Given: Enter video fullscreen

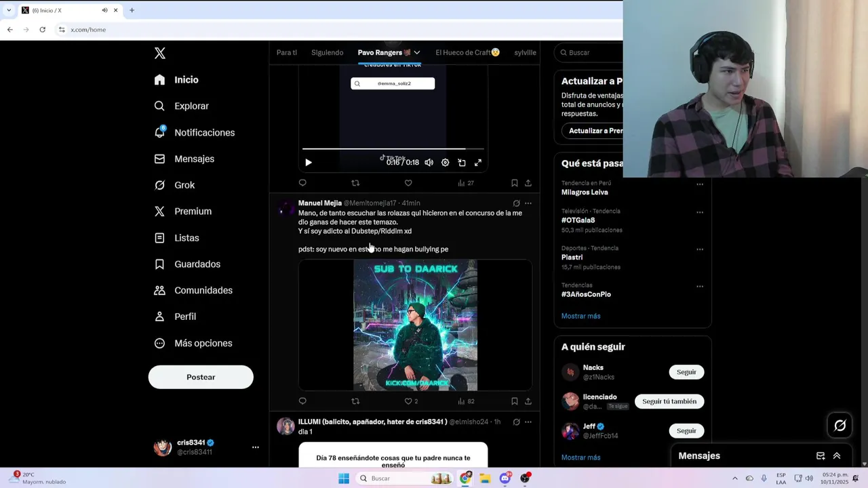Looking at the screenshot, I should pyautogui.click(x=478, y=163).
